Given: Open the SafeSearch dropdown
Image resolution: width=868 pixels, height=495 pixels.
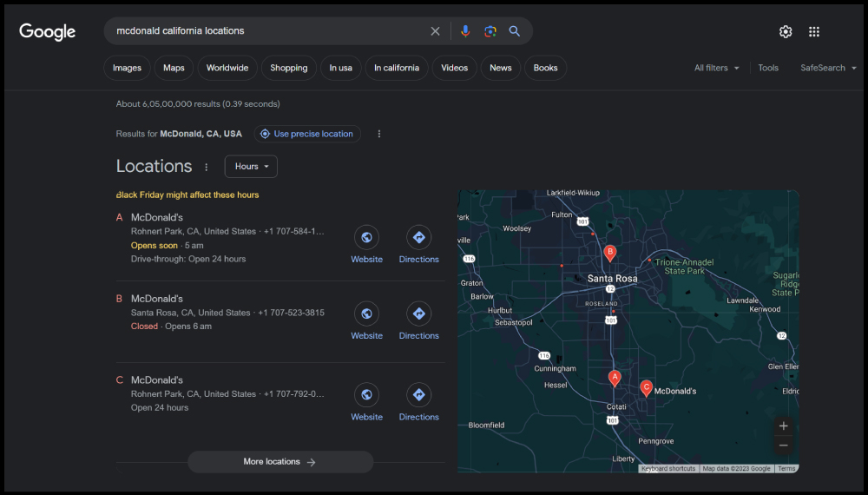Looking at the screenshot, I should click(x=828, y=68).
